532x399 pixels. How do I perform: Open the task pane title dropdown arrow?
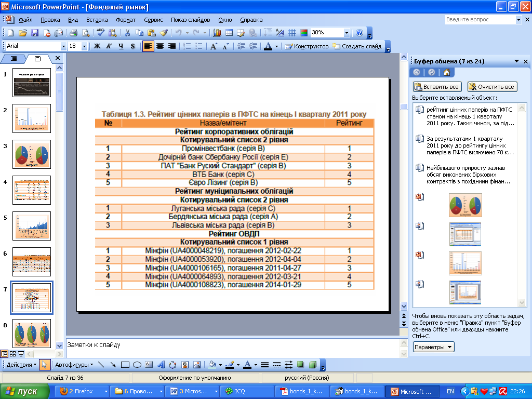pos(516,61)
